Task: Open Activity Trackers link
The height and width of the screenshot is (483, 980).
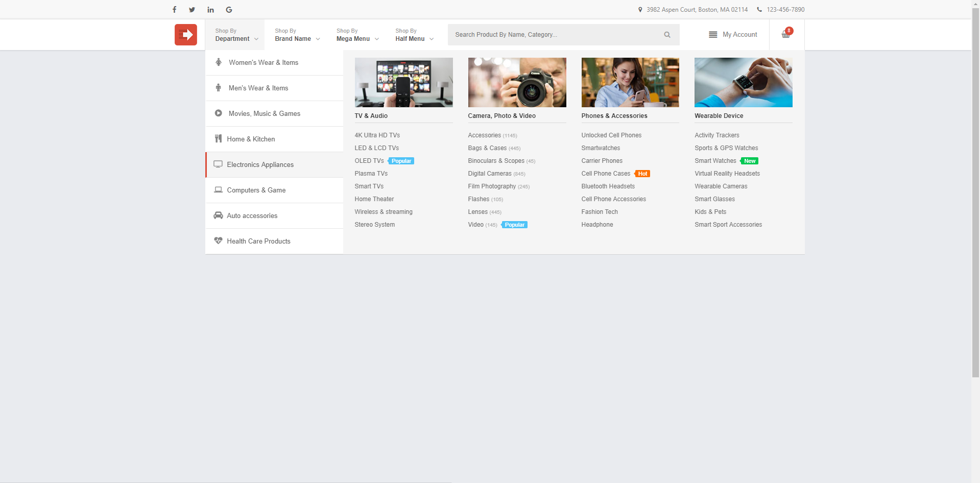Action: click(x=717, y=135)
